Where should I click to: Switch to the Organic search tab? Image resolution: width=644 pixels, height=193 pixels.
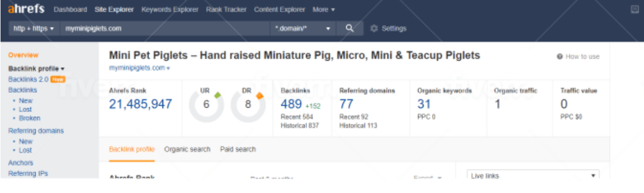pyautogui.click(x=187, y=149)
